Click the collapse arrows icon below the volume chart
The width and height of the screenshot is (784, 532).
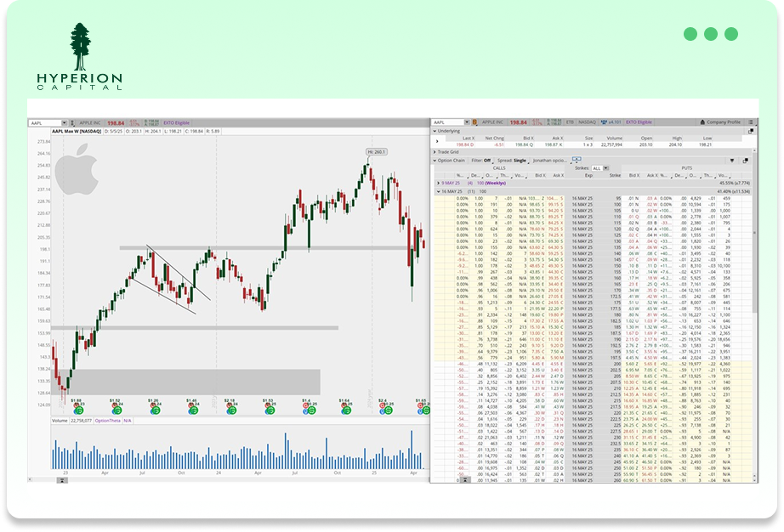[60, 480]
